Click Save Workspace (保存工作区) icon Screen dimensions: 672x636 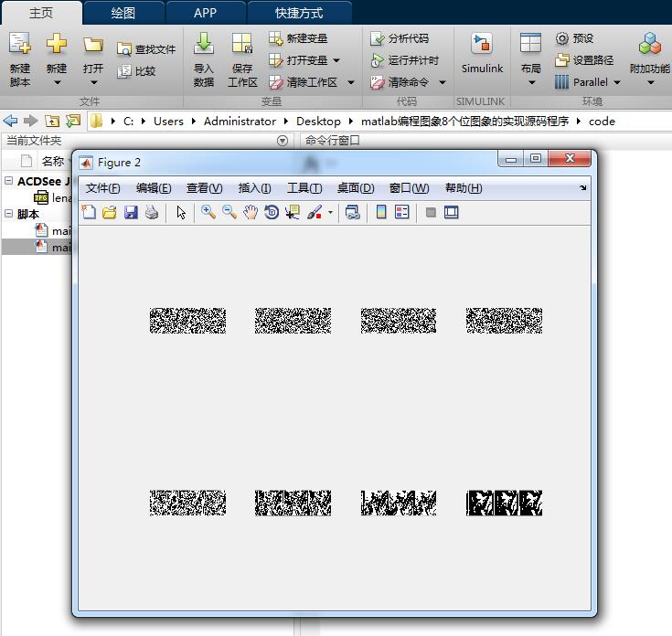click(x=242, y=43)
